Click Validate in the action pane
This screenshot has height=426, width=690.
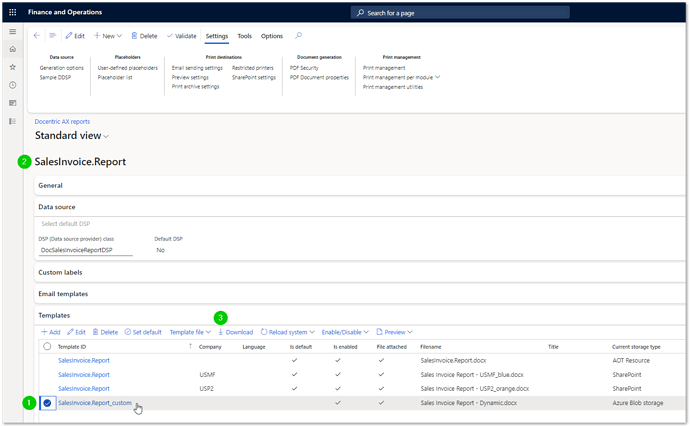pyautogui.click(x=181, y=36)
